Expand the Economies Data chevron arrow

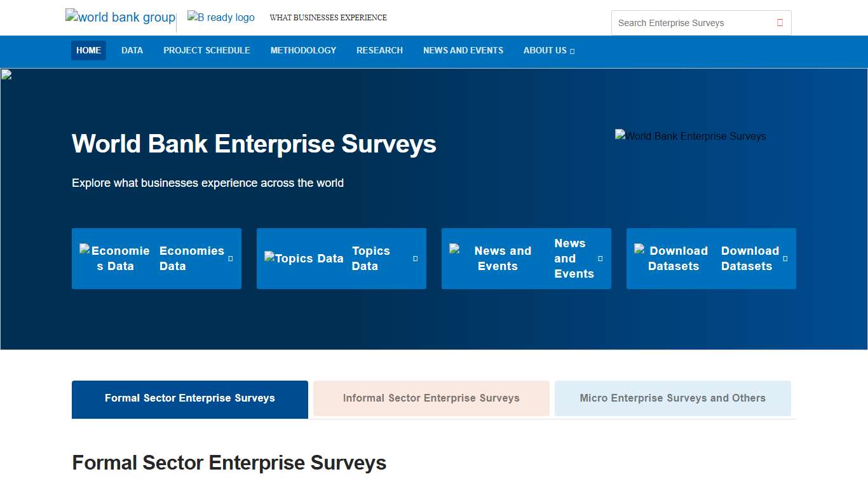pyautogui.click(x=232, y=259)
